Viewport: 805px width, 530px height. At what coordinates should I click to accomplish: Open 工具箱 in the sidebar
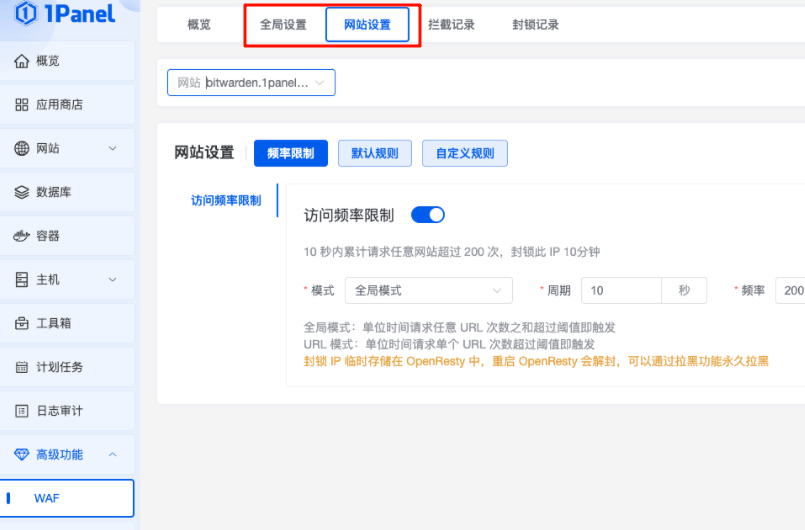coord(67,323)
